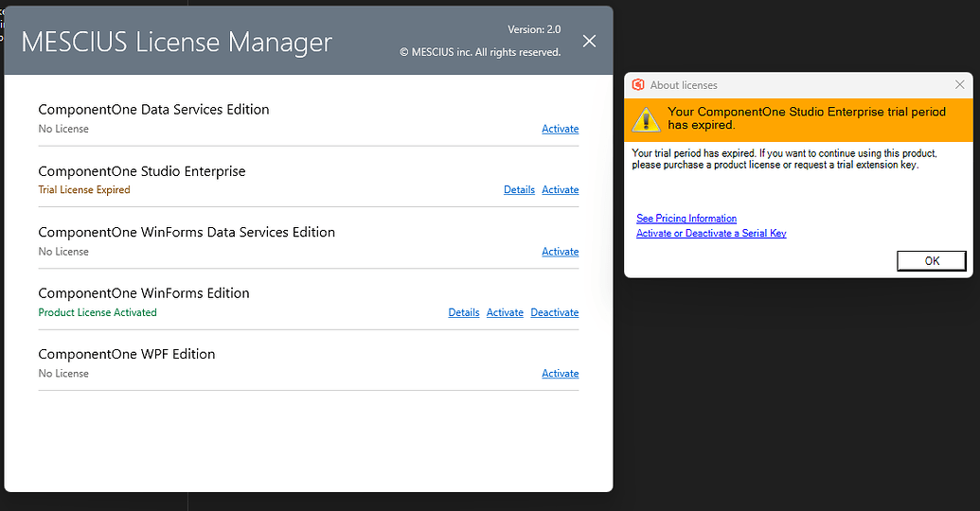Click No License under WinForms Data Services Edition
Image resolution: width=980 pixels, height=511 pixels.
63,252
